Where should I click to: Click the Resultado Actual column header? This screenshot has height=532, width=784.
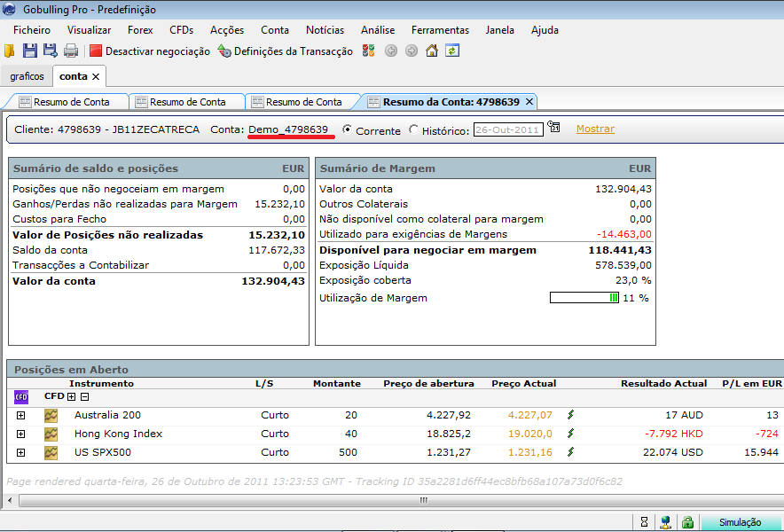click(663, 384)
